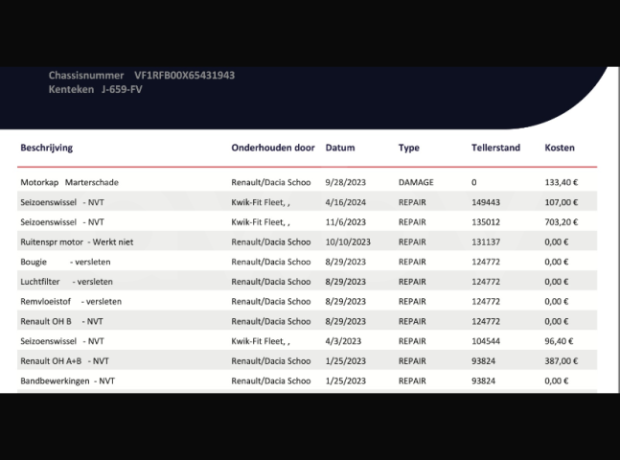620x460 pixels.
Task: Select the Bandbewerkingen - NVT description
Action: (67, 381)
